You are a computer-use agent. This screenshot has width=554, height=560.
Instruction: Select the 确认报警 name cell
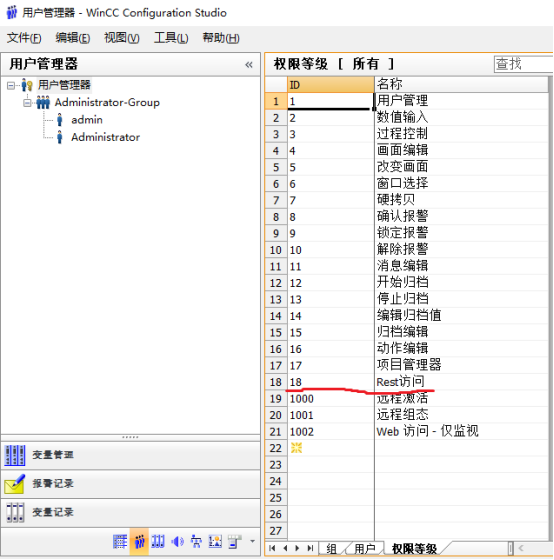[x=461, y=216]
